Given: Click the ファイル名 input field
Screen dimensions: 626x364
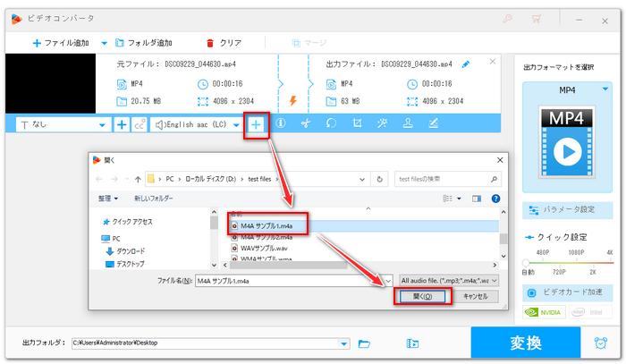Looking at the screenshot, I should click(x=294, y=281).
